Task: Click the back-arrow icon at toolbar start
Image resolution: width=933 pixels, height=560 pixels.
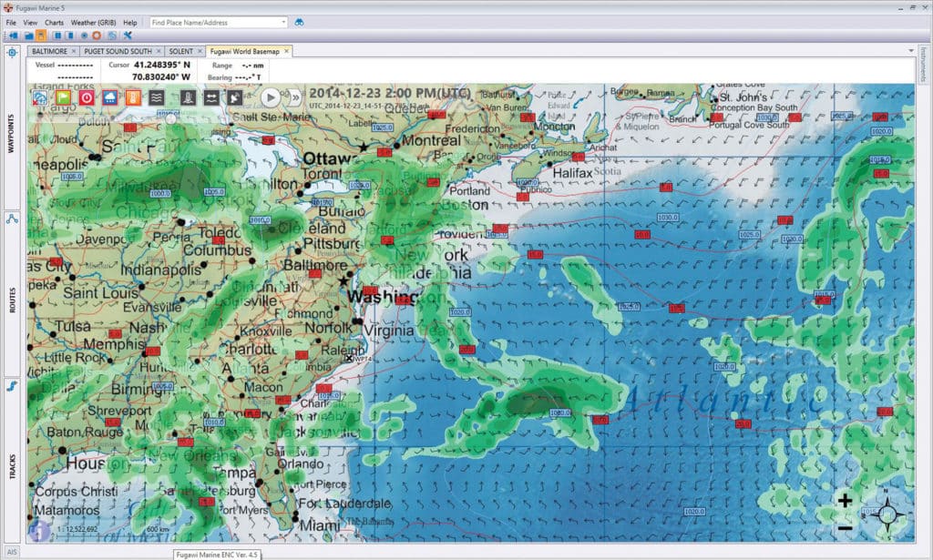Action: coord(13,36)
